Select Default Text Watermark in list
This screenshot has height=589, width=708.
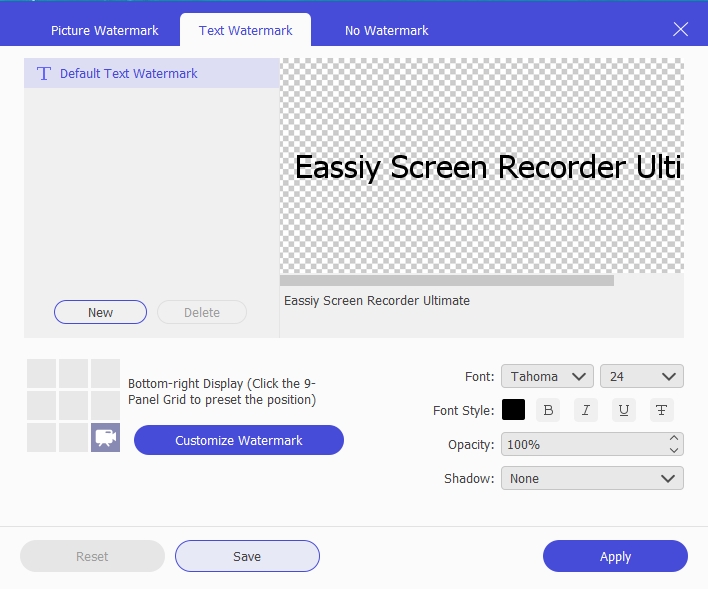coord(152,73)
